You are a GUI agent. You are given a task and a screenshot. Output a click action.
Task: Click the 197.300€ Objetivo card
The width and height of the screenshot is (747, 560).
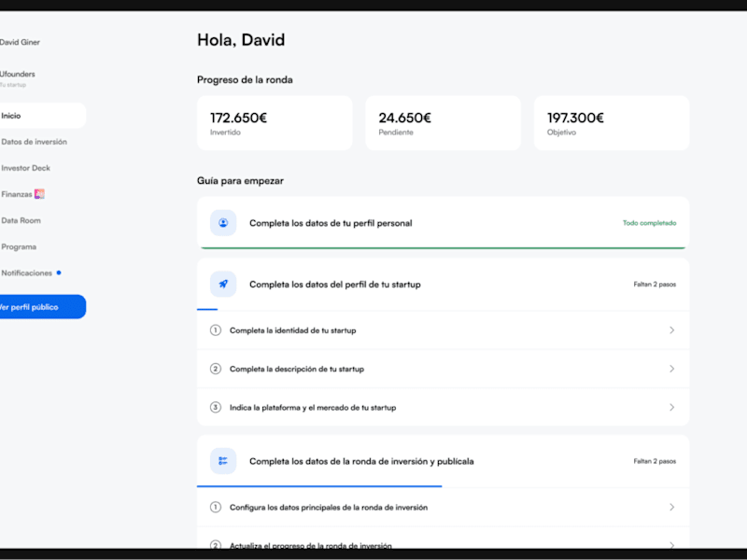coord(612,123)
